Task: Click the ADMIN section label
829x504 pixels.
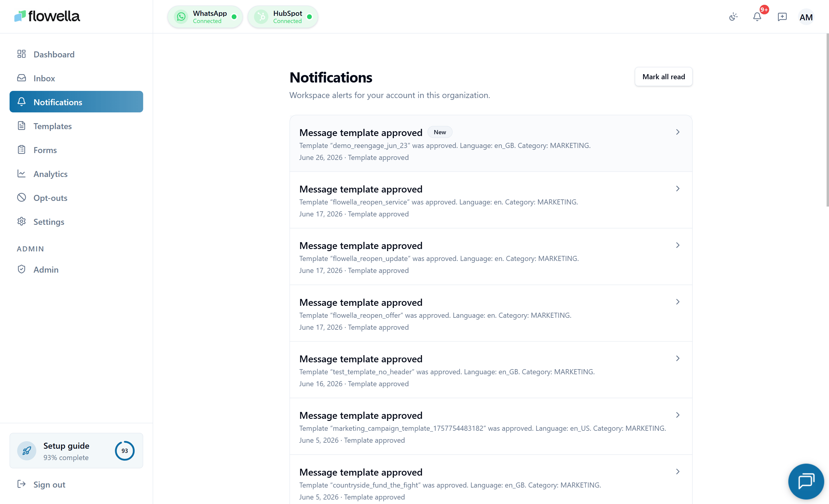Action: click(x=30, y=249)
